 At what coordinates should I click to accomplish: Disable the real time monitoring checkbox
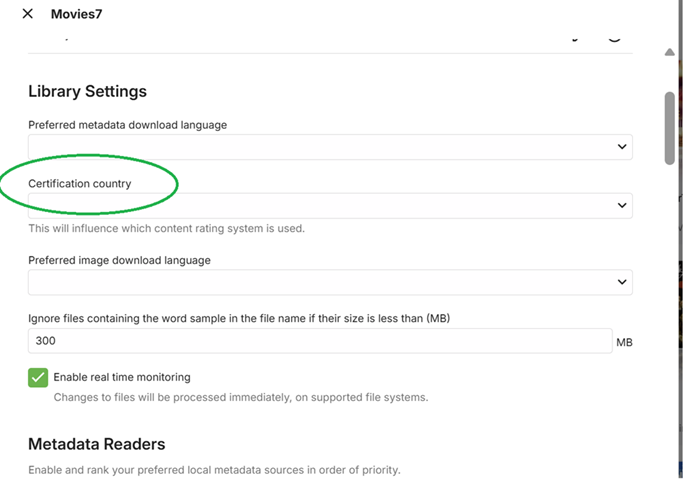coord(38,378)
